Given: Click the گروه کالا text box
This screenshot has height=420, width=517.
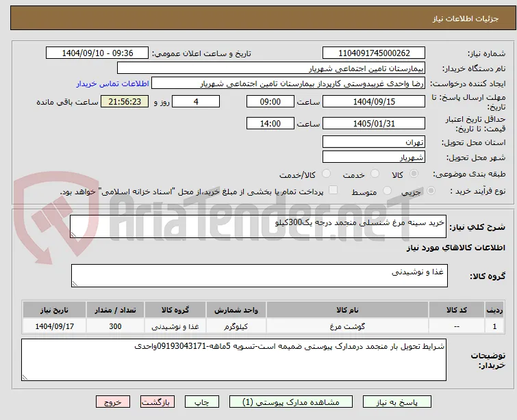Looking at the screenshot, I should 259,276.
